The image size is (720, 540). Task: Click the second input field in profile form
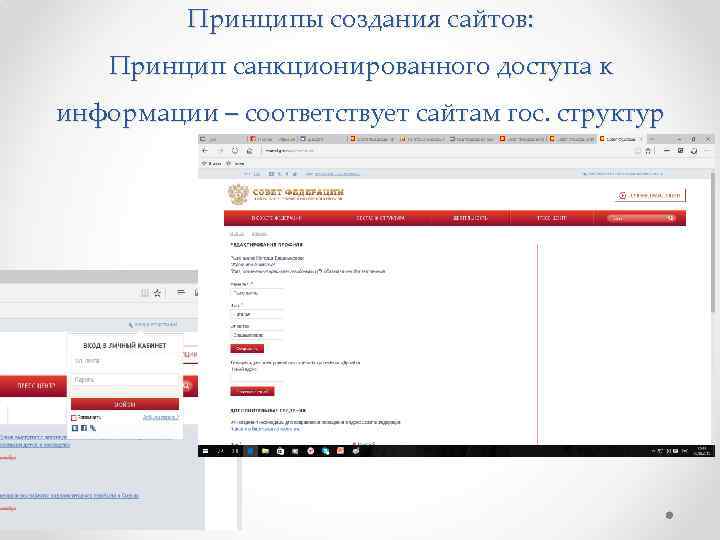pos(257,315)
